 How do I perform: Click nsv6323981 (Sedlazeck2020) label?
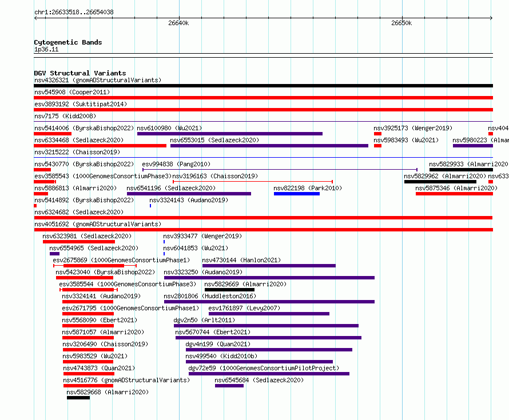(87, 236)
